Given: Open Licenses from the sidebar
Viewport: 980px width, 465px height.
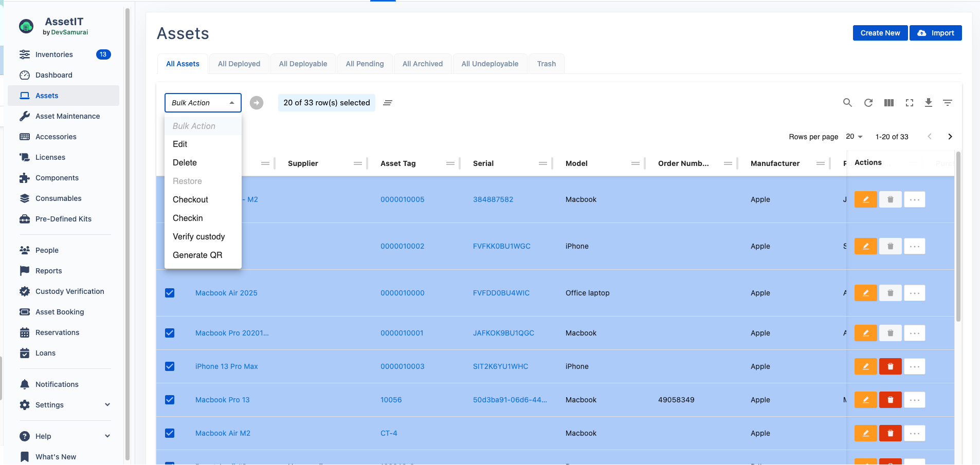Looking at the screenshot, I should pos(64,157).
